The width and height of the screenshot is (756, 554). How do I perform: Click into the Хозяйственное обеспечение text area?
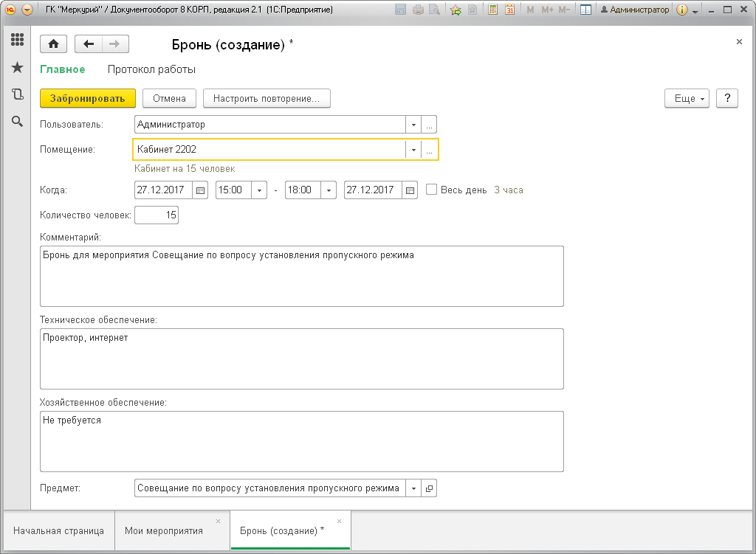[x=302, y=441]
